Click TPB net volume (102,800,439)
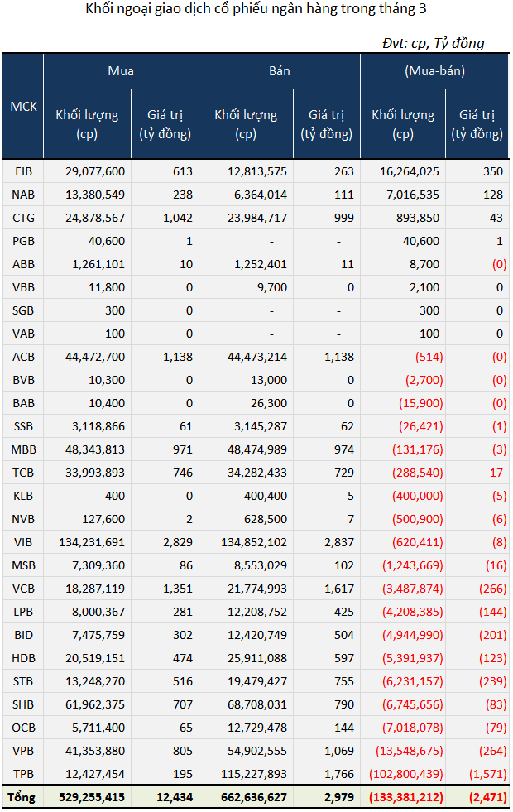 (405, 774)
